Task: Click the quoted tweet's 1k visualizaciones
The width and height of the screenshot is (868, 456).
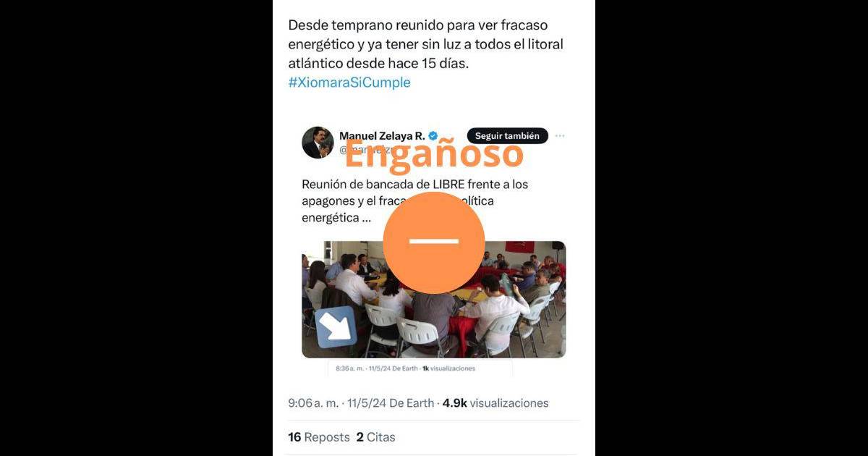Action: (x=448, y=368)
